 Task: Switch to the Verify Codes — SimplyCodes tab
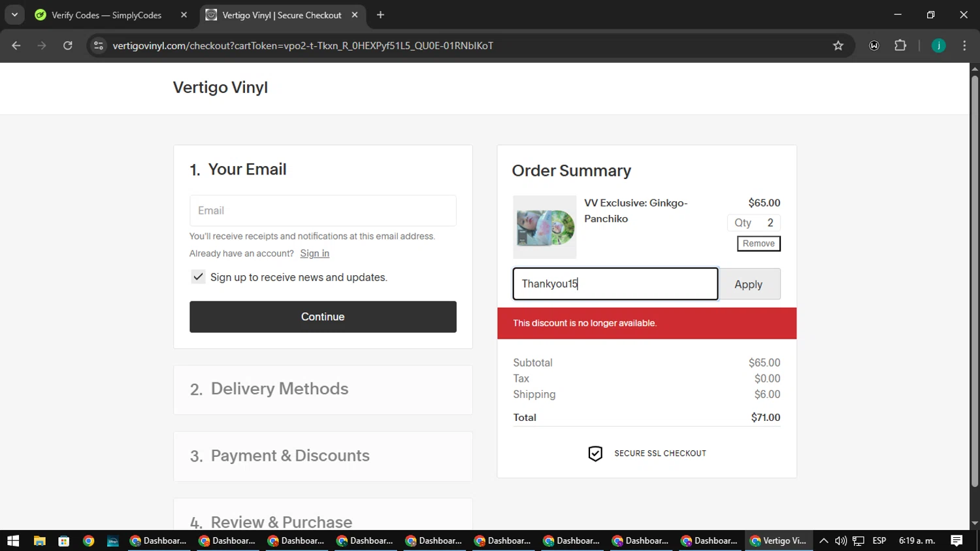coord(107,15)
